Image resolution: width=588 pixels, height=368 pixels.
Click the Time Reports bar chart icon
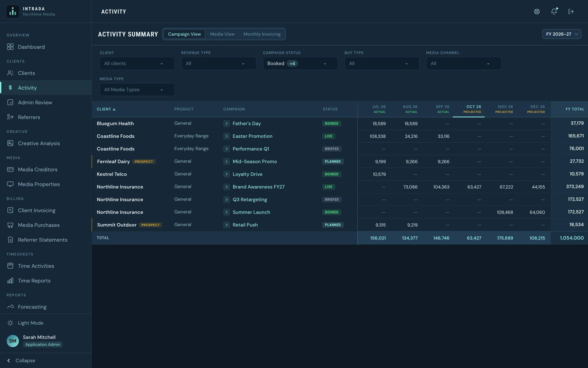point(10,280)
